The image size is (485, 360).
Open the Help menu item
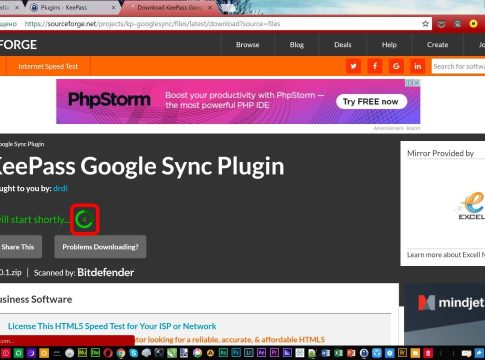389,45
